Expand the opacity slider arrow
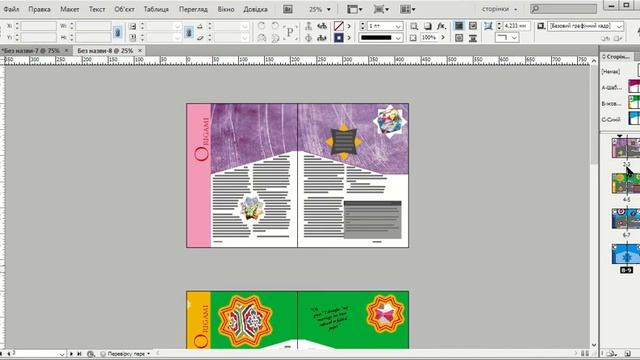Screen dimensions: 640x360 coord(443,38)
